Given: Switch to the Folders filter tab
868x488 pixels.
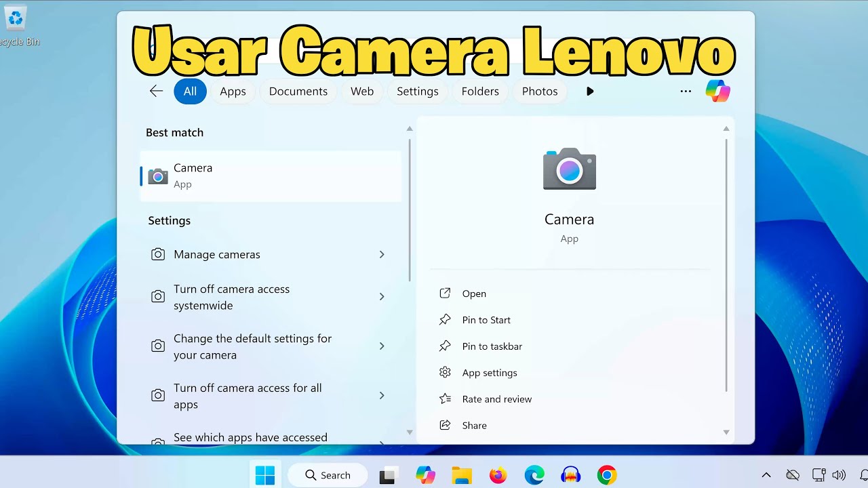Looking at the screenshot, I should (480, 91).
